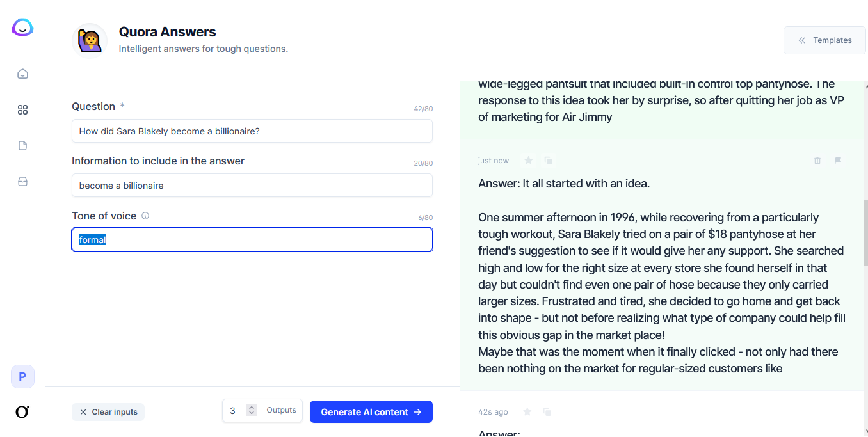Click Generate AI content button
868x437 pixels.
click(x=371, y=412)
